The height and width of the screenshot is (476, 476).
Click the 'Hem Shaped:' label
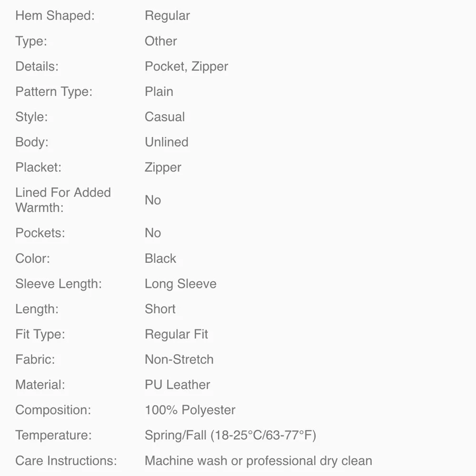pos(55,16)
